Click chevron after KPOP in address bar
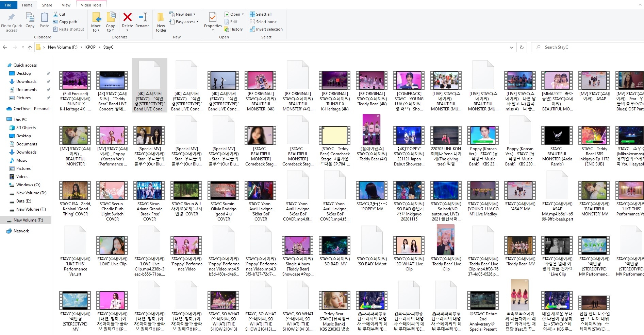Screen dimensions: 644x335 coord(99,47)
